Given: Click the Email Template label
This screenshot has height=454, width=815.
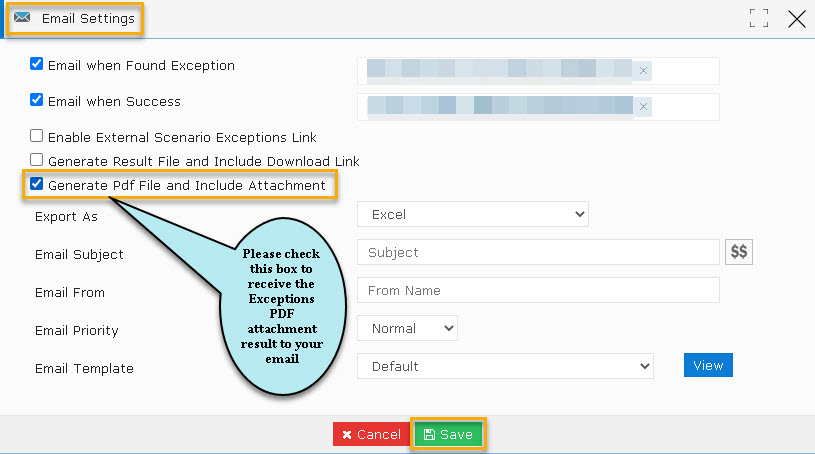Looking at the screenshot, I should click(x=84, y=368).
